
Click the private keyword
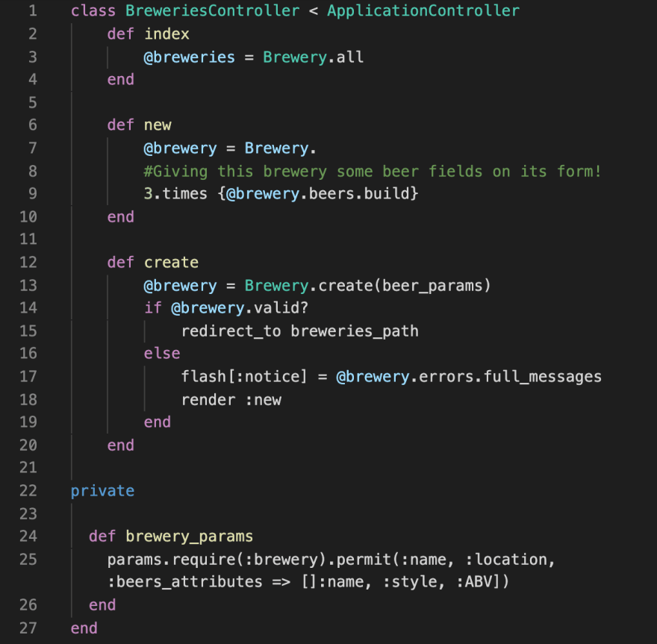[103, 490]
